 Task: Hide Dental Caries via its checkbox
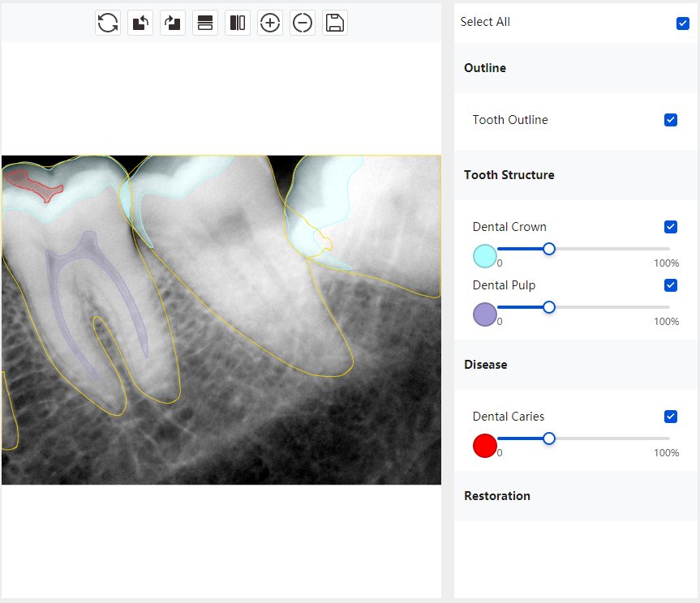click(670, 417)
